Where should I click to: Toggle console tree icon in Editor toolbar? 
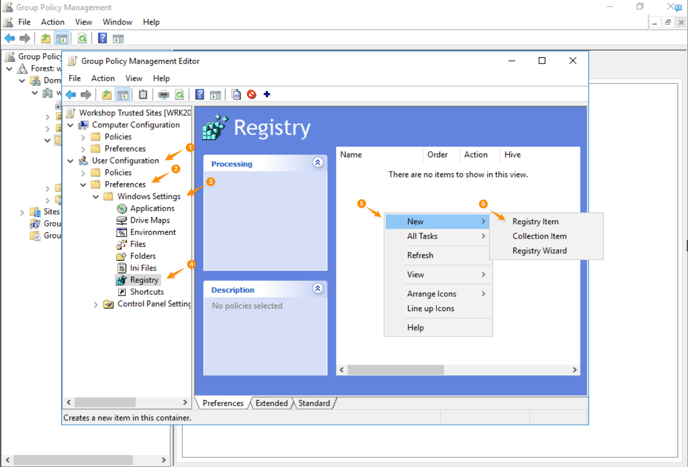123,94
